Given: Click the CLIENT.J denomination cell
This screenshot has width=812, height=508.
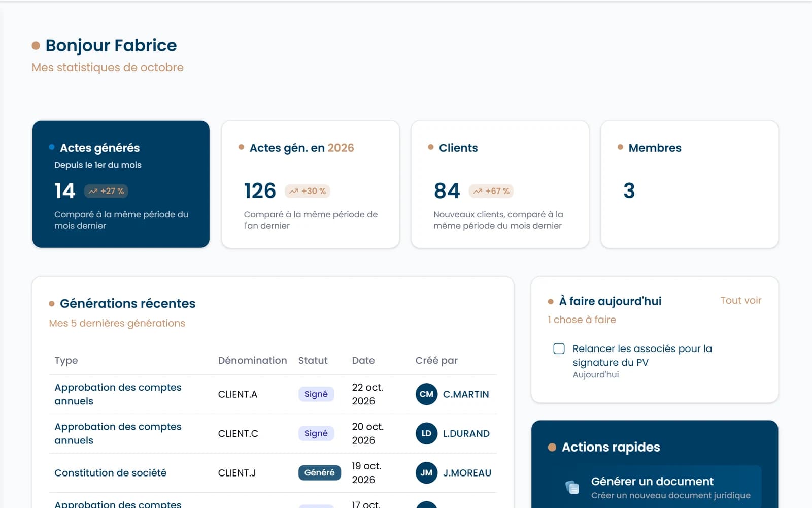Looking at the screenshot, I should pyautogui.click(x=237, y=473).
